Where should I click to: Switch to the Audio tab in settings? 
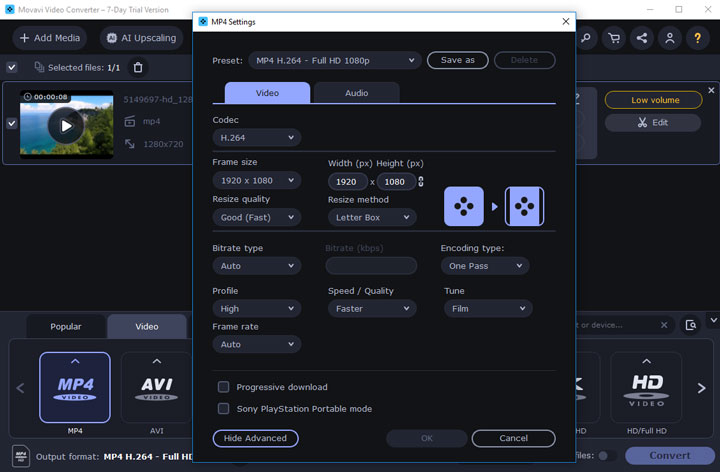click(x=356, y=93)
